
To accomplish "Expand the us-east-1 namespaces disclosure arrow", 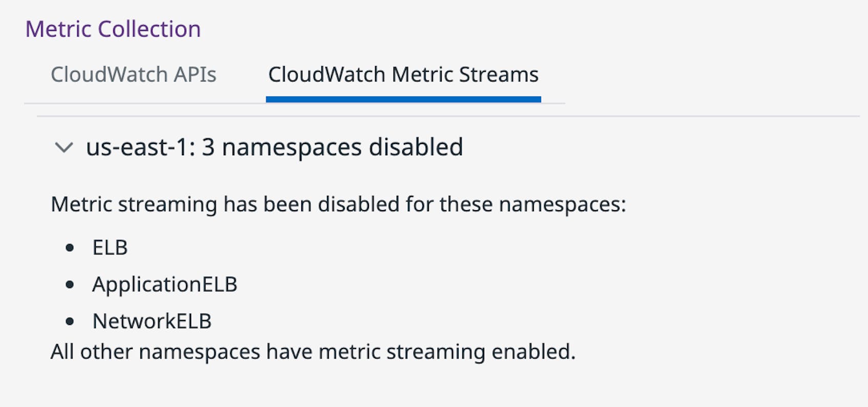I will (64, 149).
